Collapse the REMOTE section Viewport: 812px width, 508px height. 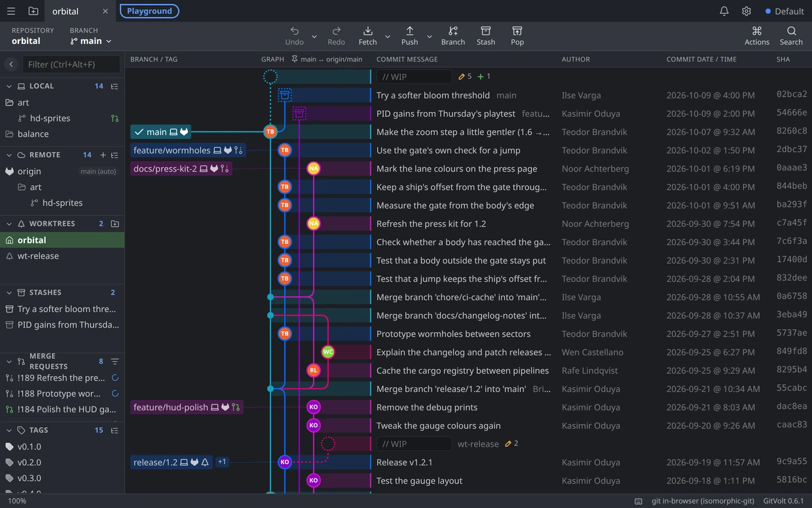click(9, 155)
